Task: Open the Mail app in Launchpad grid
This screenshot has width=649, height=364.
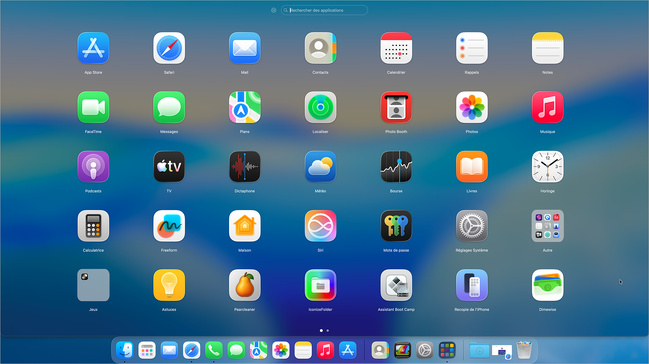Action: point(245,48)
